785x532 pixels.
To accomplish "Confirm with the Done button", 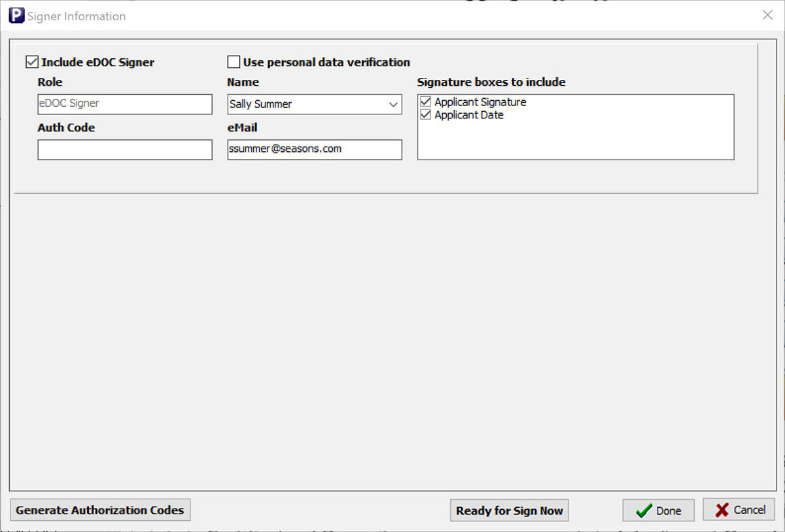I will 658,510.
